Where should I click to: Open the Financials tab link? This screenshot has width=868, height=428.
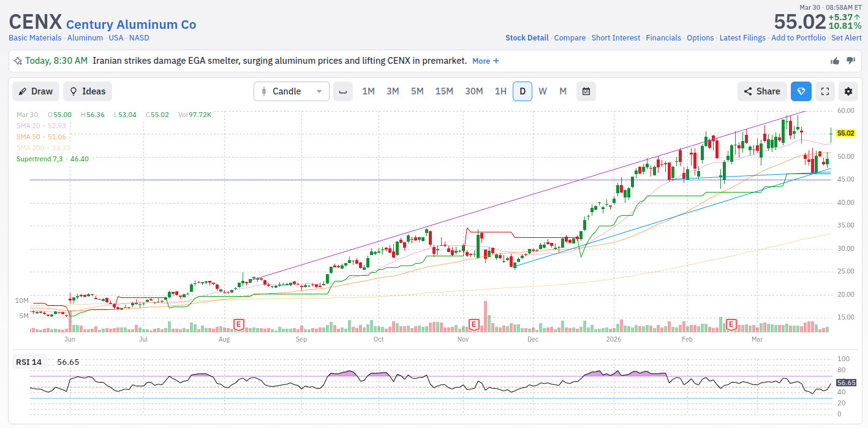(x=663, y=38)
